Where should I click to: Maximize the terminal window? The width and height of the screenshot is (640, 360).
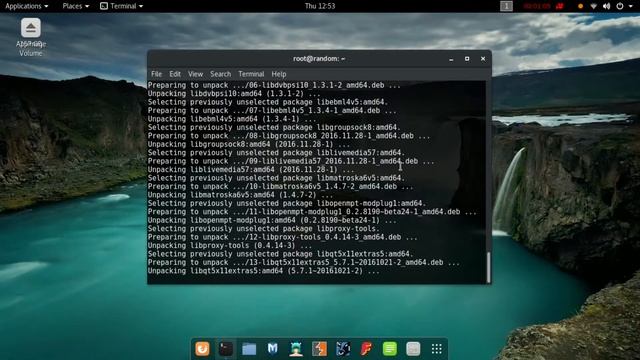tap(467, 59)
